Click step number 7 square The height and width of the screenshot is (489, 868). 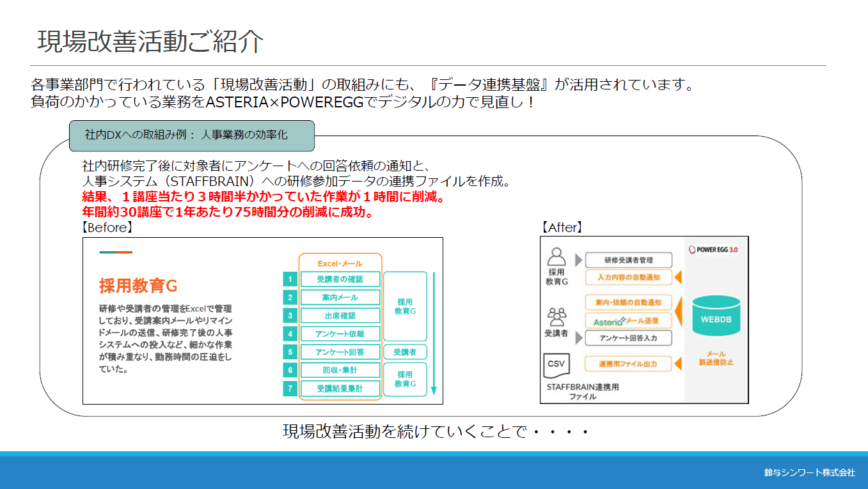pos(290,388)
